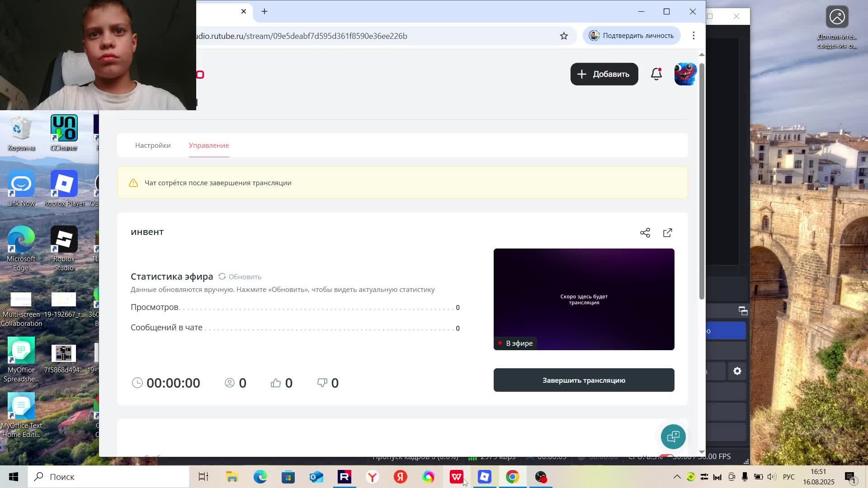Screen dimensions: 868x488
Task: Bookmark page with the star icon
Action: point(564,36)
